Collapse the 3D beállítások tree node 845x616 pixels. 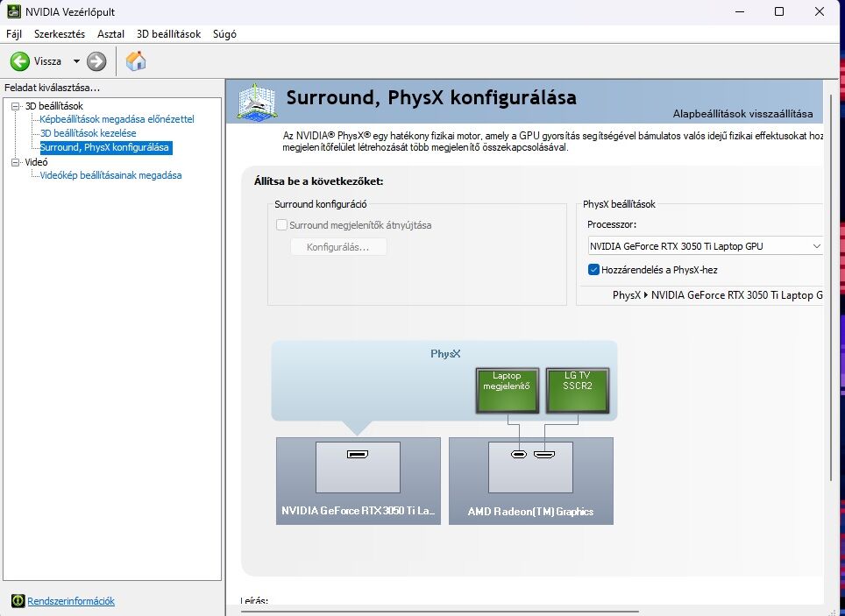coord(15,106)
